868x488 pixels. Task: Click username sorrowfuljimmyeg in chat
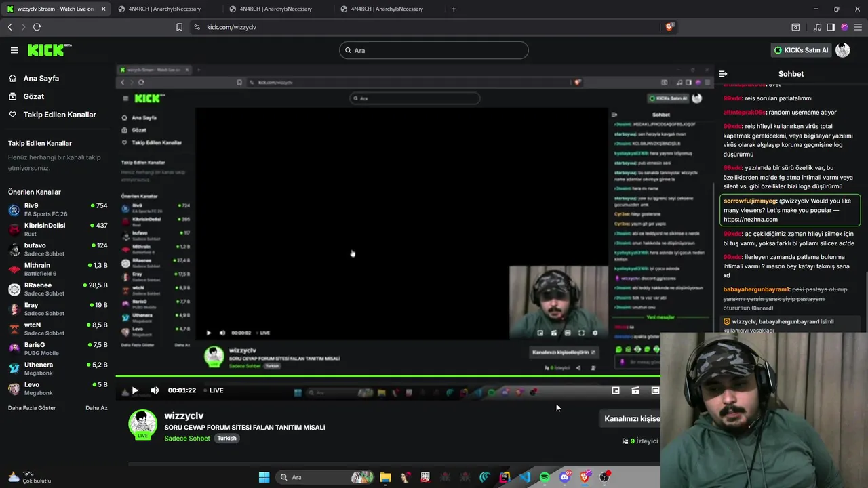(x=750, y=201)
